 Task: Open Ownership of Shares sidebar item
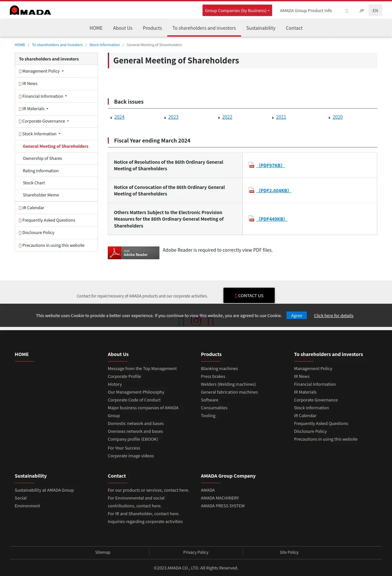click(x=56, y=159)
